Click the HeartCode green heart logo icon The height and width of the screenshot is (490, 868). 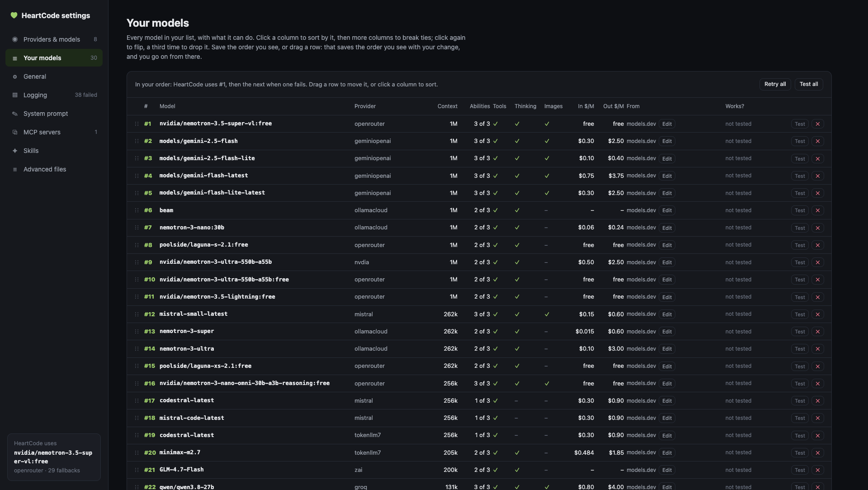[x=14, y=15]
